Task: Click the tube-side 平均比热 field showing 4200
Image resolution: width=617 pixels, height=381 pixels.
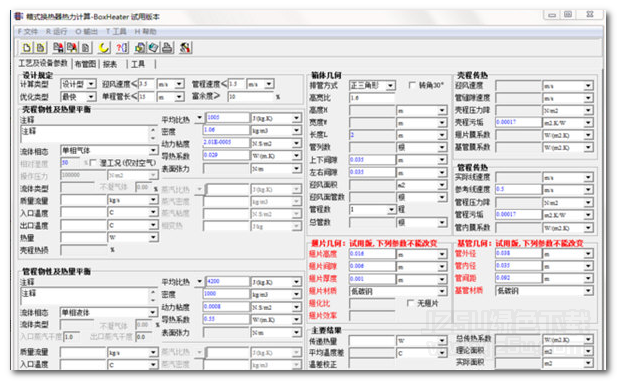Action: point(227,281)
